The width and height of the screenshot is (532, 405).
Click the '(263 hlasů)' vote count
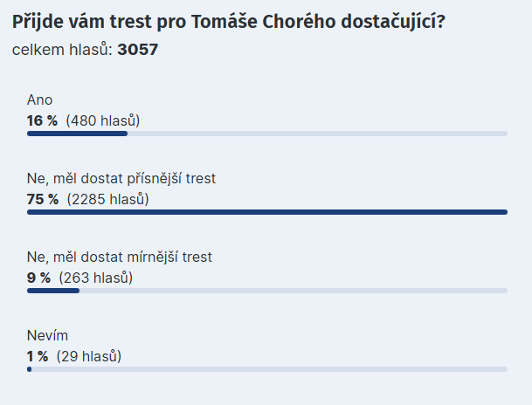[96, 278]
